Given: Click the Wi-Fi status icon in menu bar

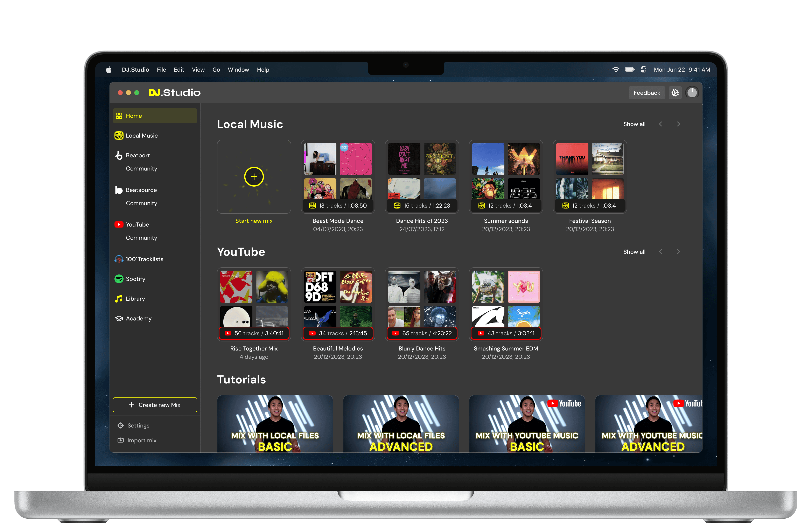Looking at the screenshot, I should 615,70.
